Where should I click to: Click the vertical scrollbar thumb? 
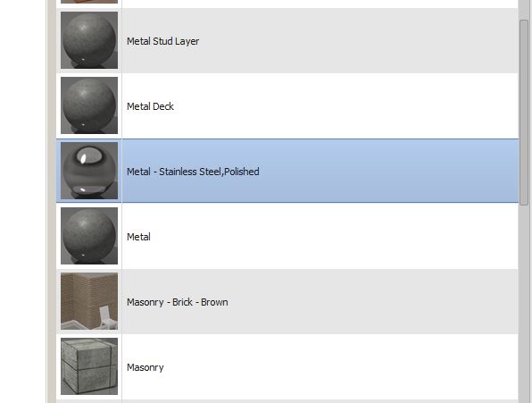(524, 112)
